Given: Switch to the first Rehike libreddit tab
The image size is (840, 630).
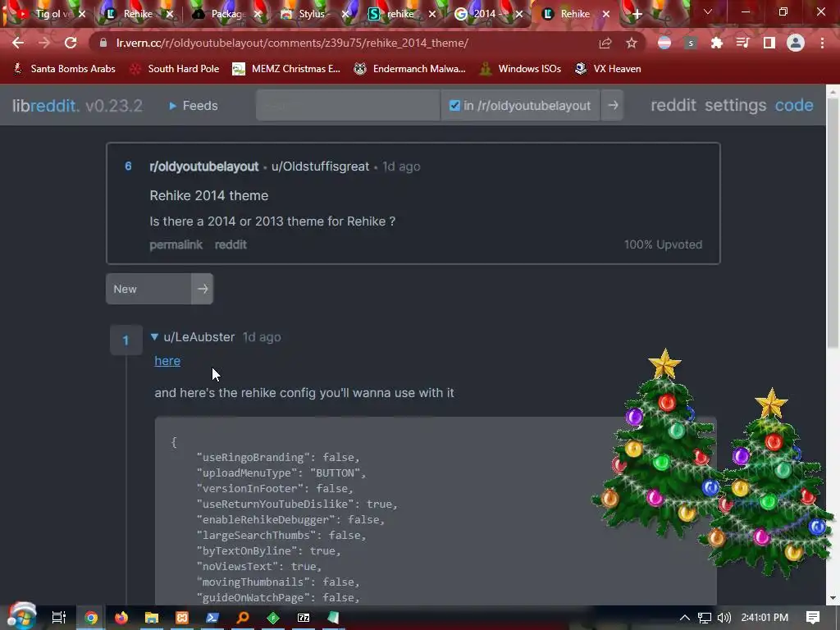Looking at the screenshot, I should pos(137,14).
